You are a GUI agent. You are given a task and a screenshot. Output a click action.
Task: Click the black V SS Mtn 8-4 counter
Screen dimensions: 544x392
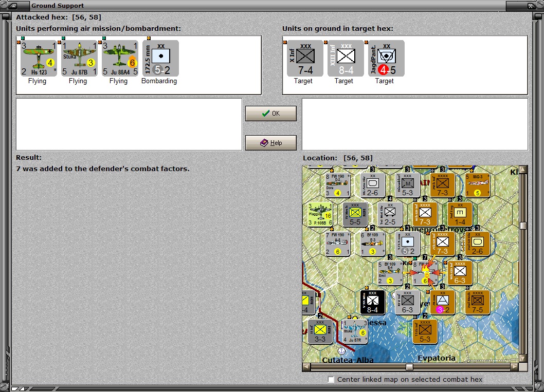click(372, 302)
